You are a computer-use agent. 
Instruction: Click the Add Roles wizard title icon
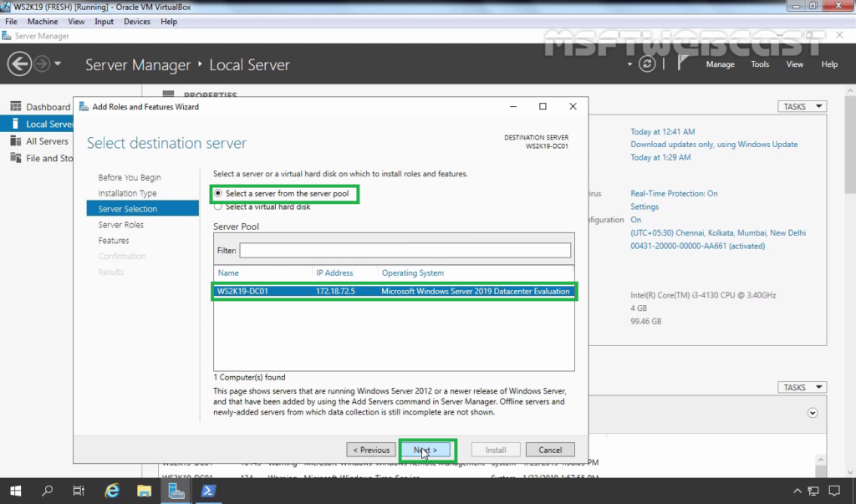[x=84, y=106]
